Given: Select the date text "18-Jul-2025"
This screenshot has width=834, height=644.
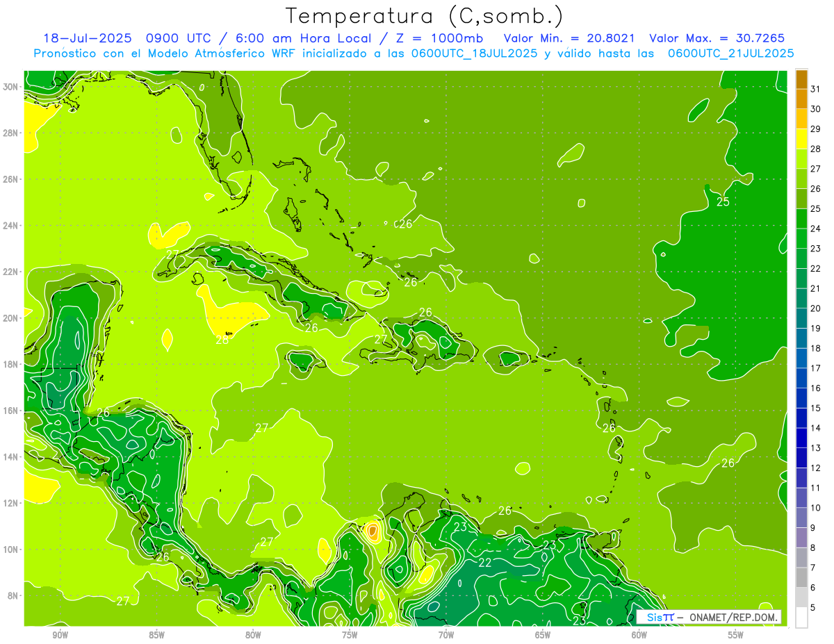Looking at the screenshot, I should tap(87, 38).
